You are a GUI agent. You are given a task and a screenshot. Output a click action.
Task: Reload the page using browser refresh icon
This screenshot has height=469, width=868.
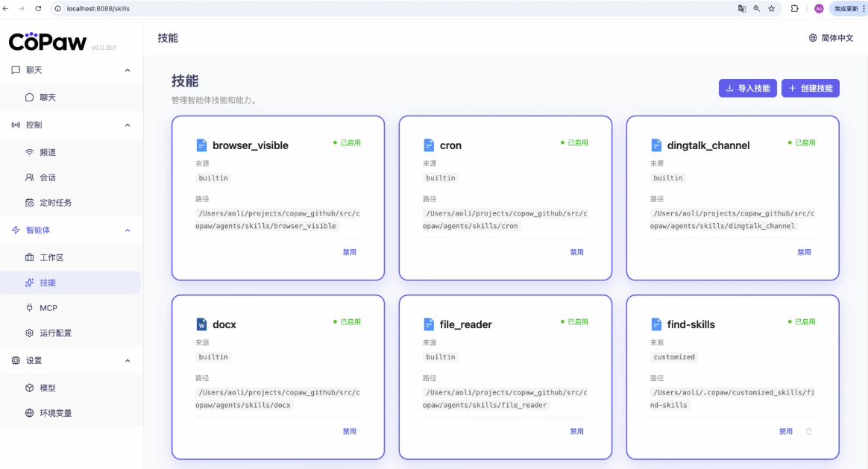point(38,8)
